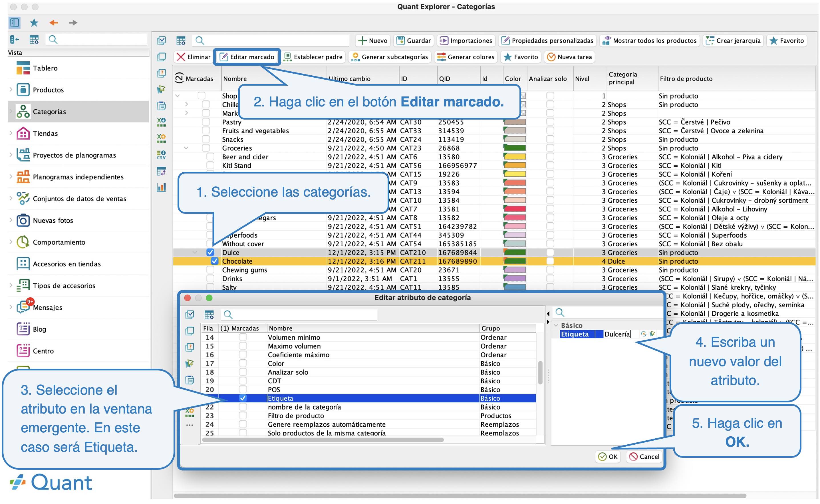Collapse the Groceries tree node

[x=186, y=148]
